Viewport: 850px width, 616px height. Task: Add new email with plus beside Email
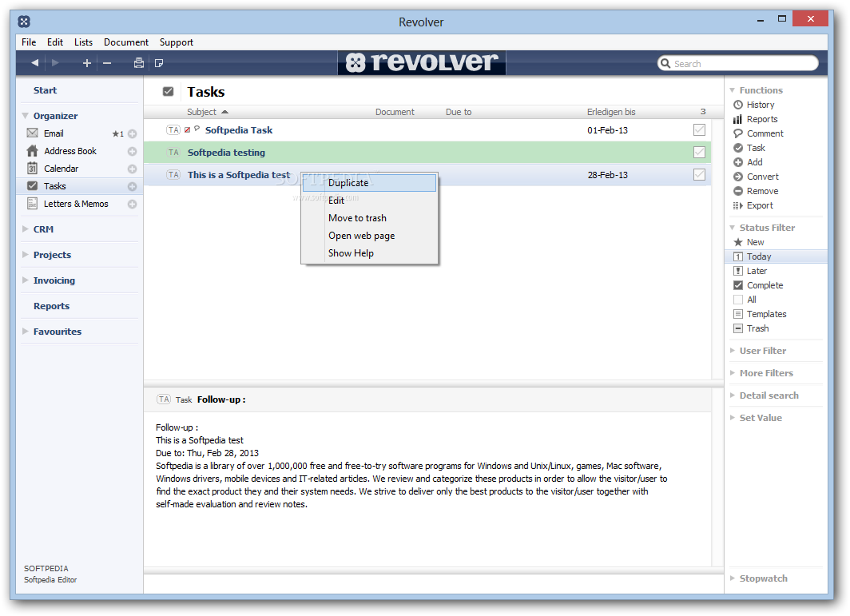tap(133, 134)
